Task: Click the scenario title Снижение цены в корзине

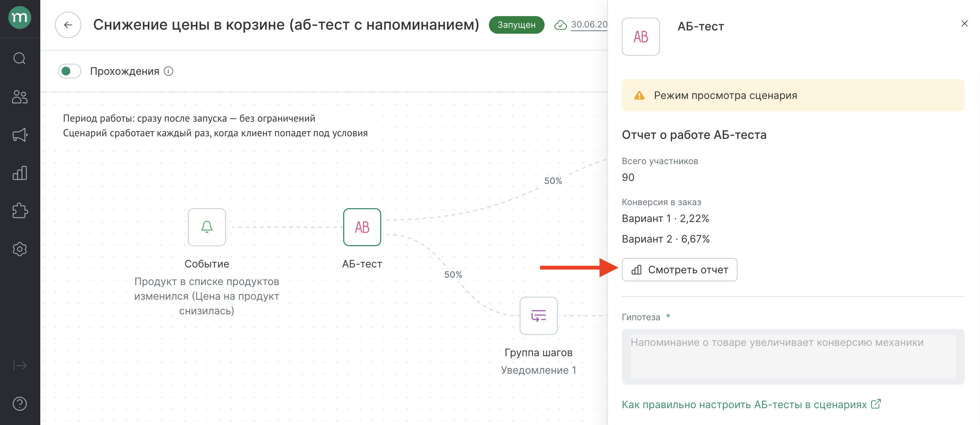Action: 286,25
